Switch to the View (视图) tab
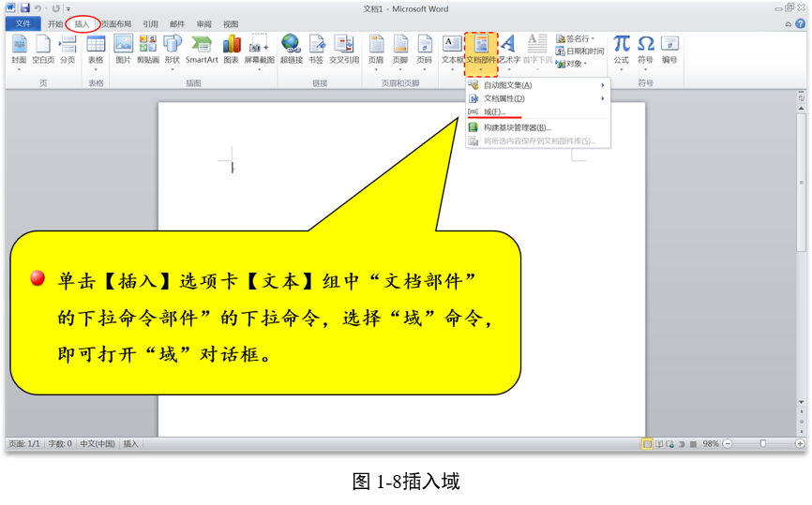Screen dimensions: 812x505 (x=231, y=23)
